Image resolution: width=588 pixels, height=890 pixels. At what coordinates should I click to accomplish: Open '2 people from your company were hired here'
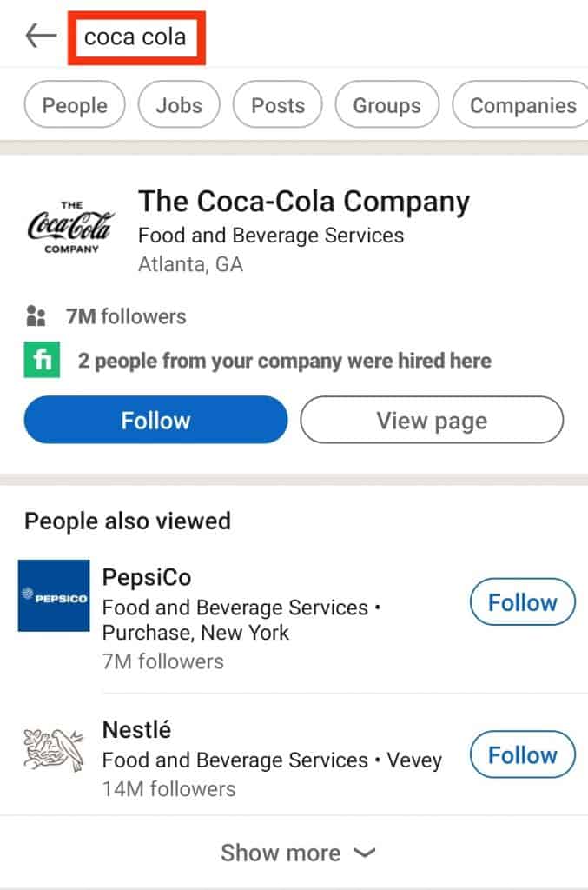285,359
